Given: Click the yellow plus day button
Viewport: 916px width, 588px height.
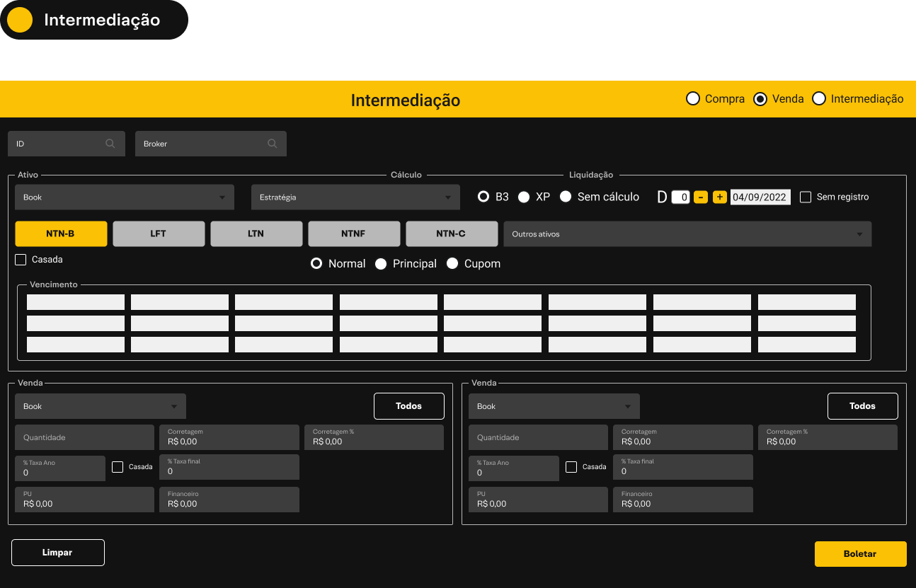Looking at the screenshot, I should 719,197.
